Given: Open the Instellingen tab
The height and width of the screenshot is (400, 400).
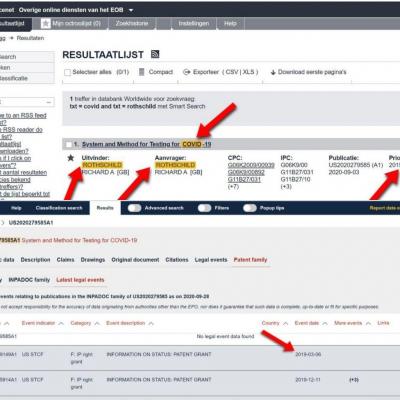Looking at the screenshot, I should (x=194, y=24).
